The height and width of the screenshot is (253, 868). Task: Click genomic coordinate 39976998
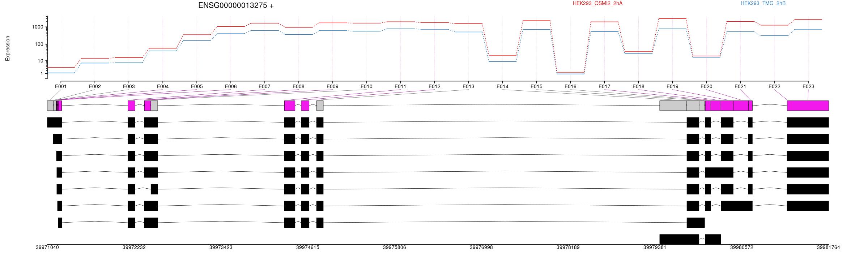coord(481,248)
